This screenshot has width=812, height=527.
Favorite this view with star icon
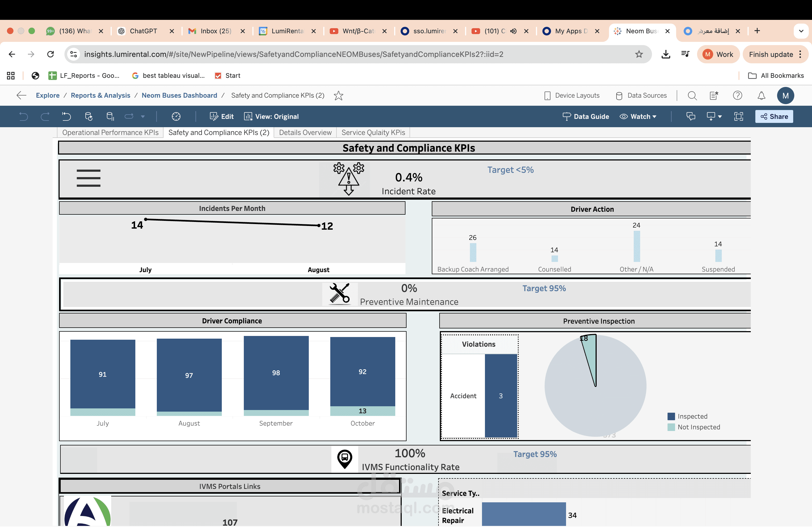[x=338, y=96]
